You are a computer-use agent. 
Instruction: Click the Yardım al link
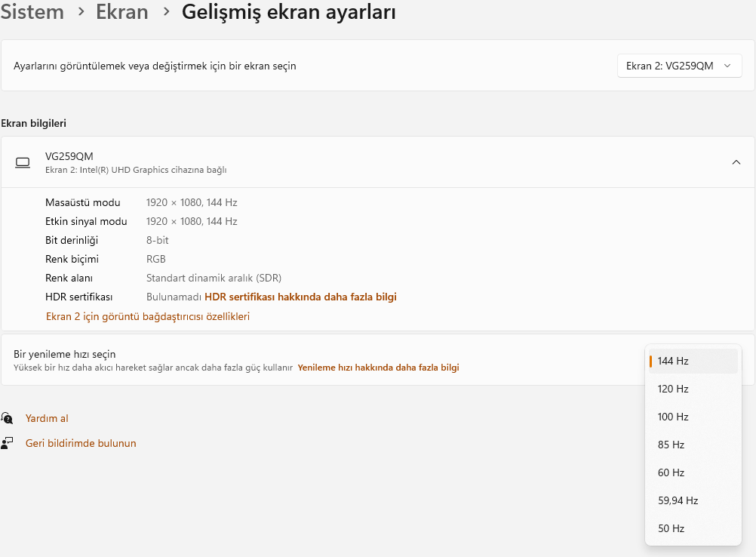tap(47, 418)
